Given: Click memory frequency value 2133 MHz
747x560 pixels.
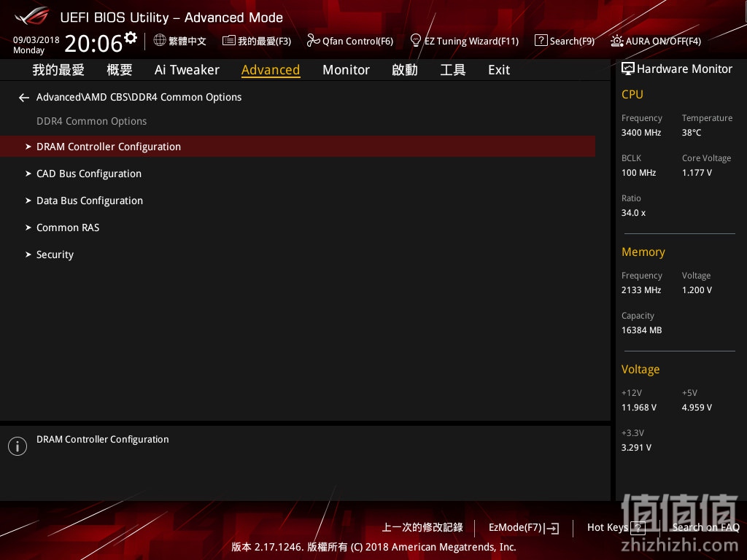Looking at the screenshot, I should [641, 290].
